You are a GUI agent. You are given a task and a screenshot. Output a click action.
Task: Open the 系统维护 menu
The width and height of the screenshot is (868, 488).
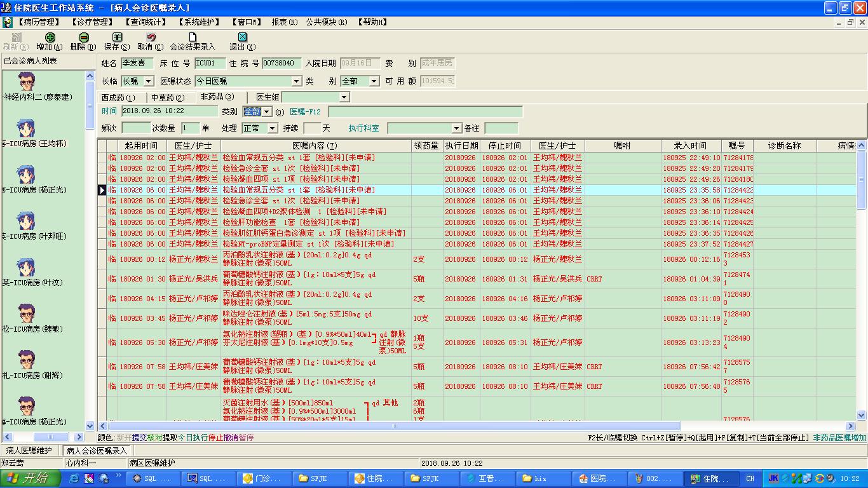point(199,22)
